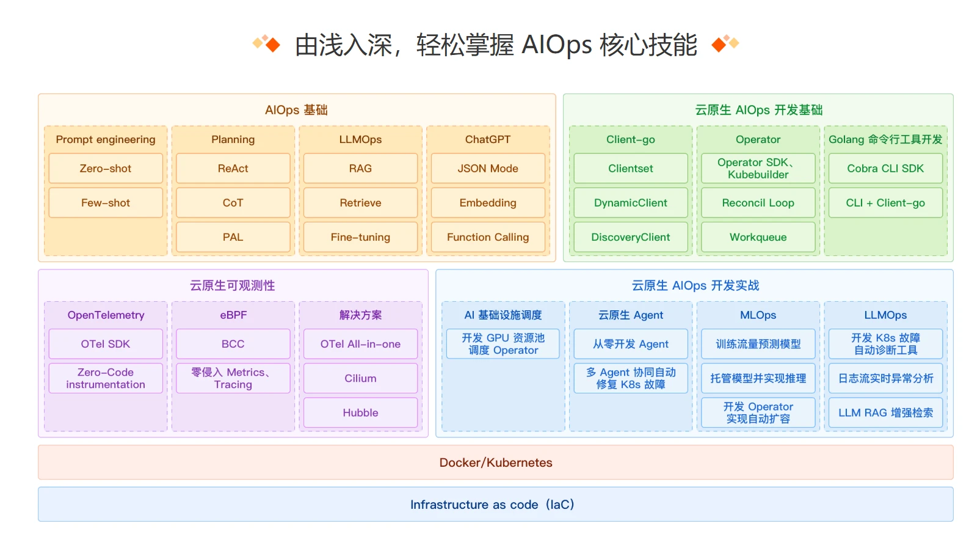
Task: Select the BCC box under eBPF
Action: 233,344
